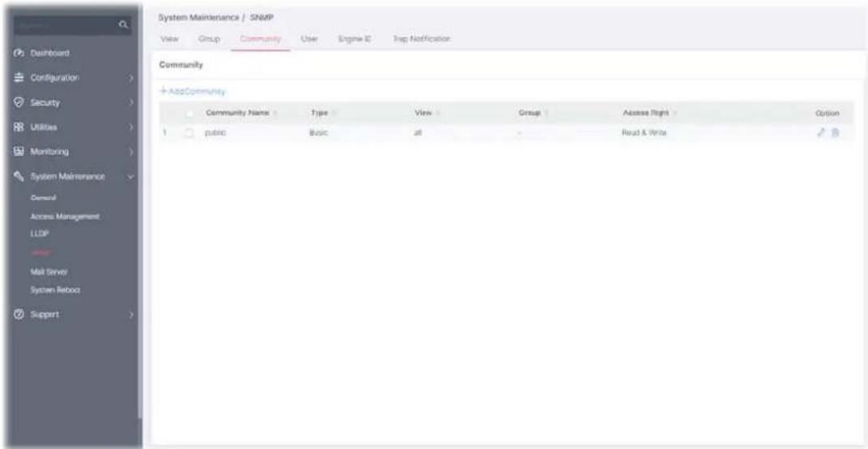This screenshot has height=449, width=868.
Task: Click the Utilities grid icon
Action: tap(17, 127)
